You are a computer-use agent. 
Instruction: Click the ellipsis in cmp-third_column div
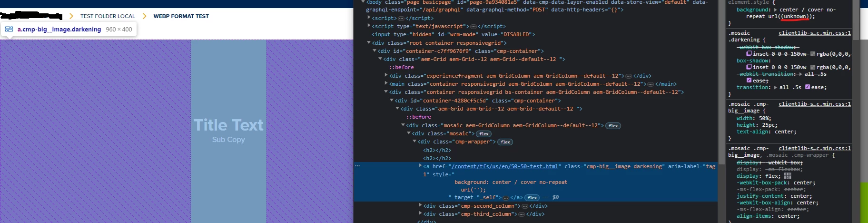click(522, 214)
